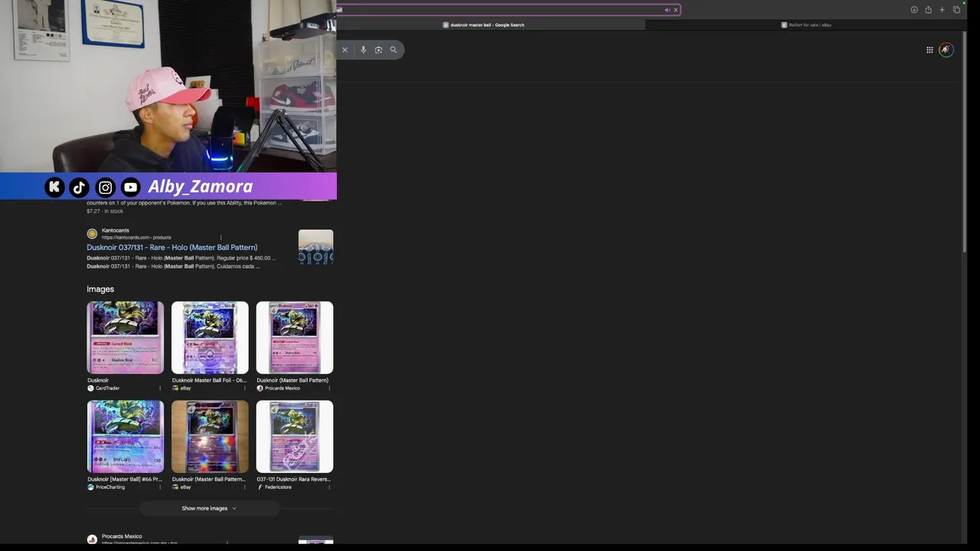Image resolution: width=980 pixels, height=551 pixels.
Task: Mute the tab audio speaker icon
Action: (x=667, y=10)
